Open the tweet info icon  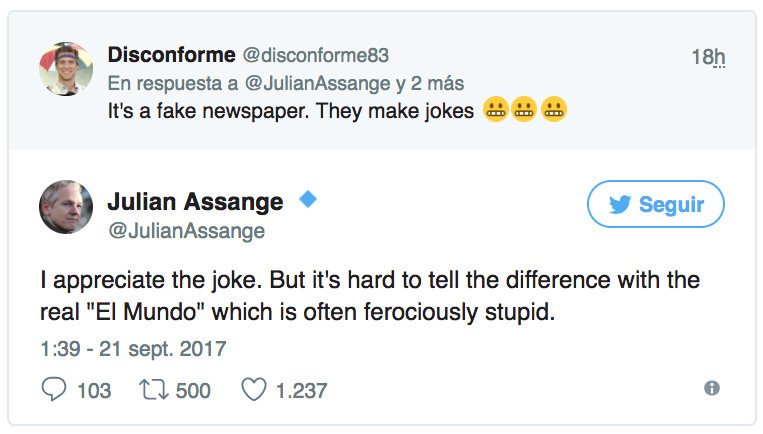[x=711, y=388]
